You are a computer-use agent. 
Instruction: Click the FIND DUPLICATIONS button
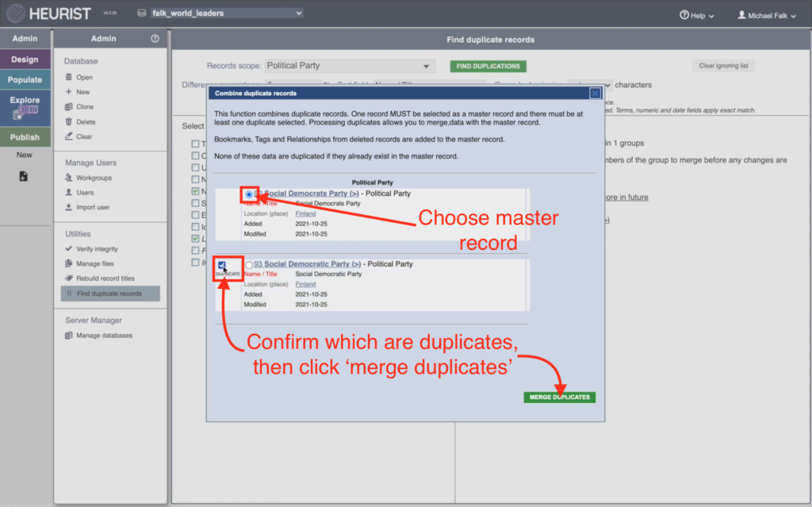488,66
